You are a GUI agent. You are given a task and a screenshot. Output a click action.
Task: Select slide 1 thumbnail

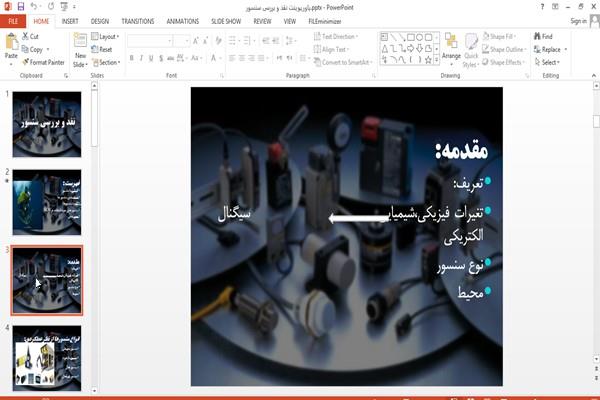47,124
